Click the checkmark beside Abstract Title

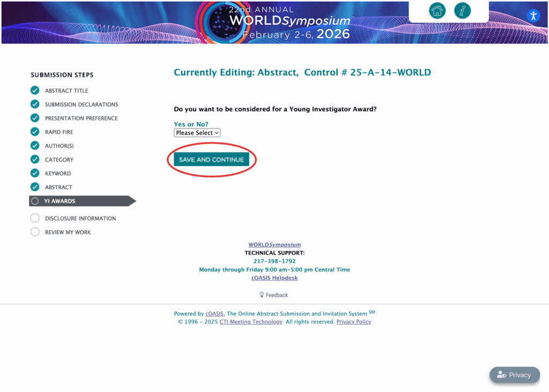(35, 90)
